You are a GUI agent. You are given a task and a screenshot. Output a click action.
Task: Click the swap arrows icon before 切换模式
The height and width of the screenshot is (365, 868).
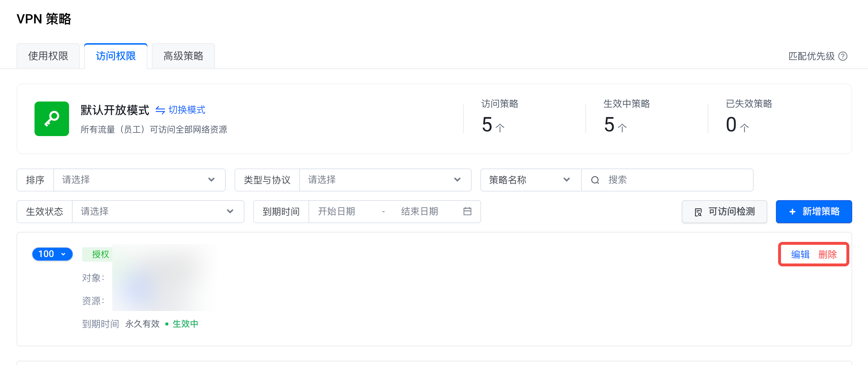(x=160, y=110)
